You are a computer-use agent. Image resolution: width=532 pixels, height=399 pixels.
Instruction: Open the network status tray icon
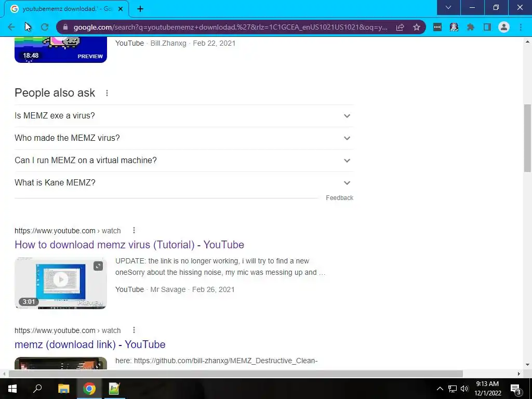coord(453,389)
